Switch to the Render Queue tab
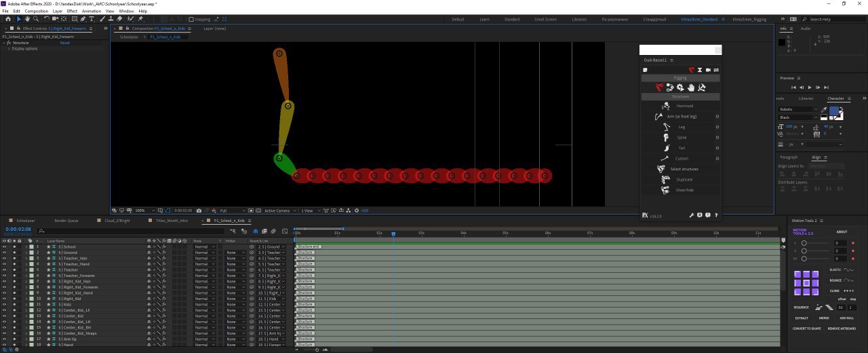Image resolution: width=868 pixels, height=353 pixels. (x=66, y=221)
